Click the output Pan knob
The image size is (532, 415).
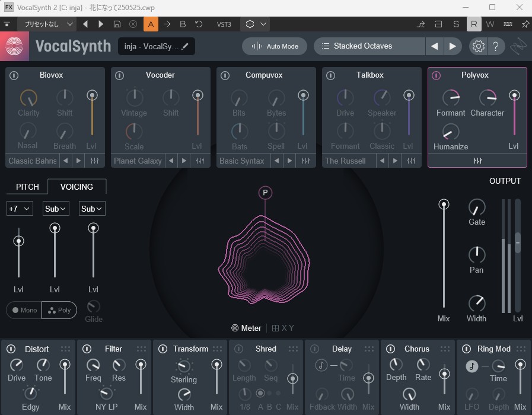coord(477,255)
